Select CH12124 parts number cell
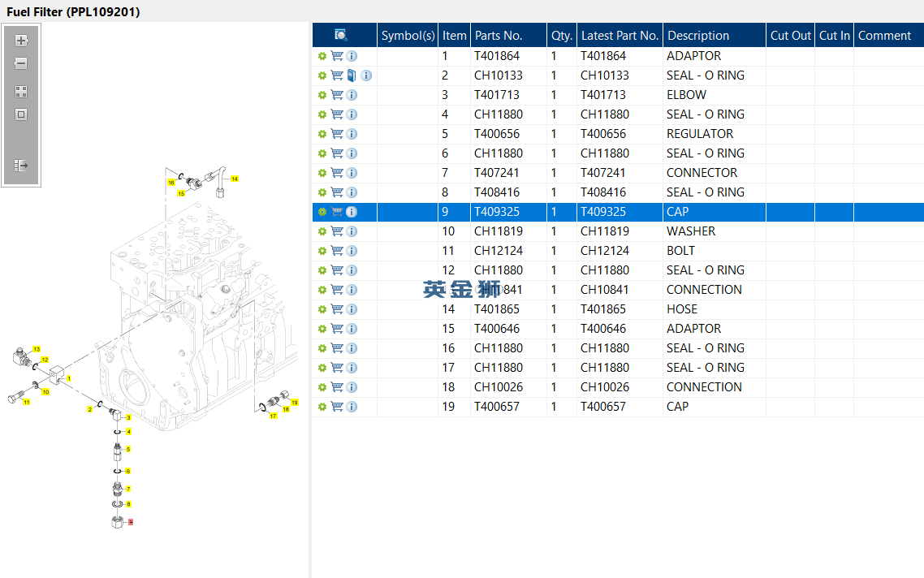This screenshot has height=578, width=924. pos(508,250)
